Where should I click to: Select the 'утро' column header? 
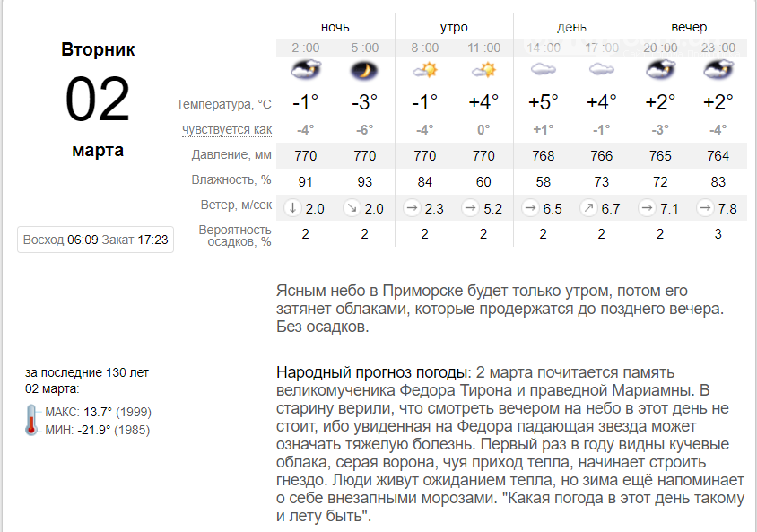(454, 28)
